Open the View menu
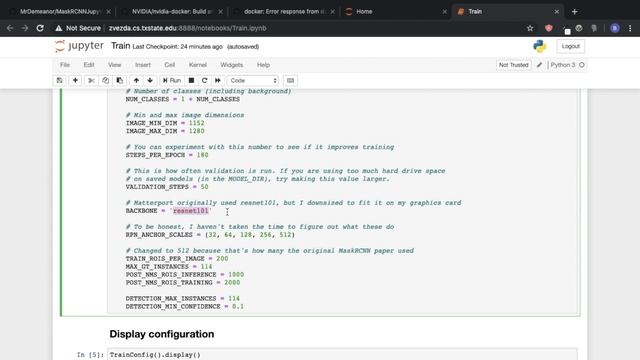This screenshot has height=360, width=640. pos(115,65)
